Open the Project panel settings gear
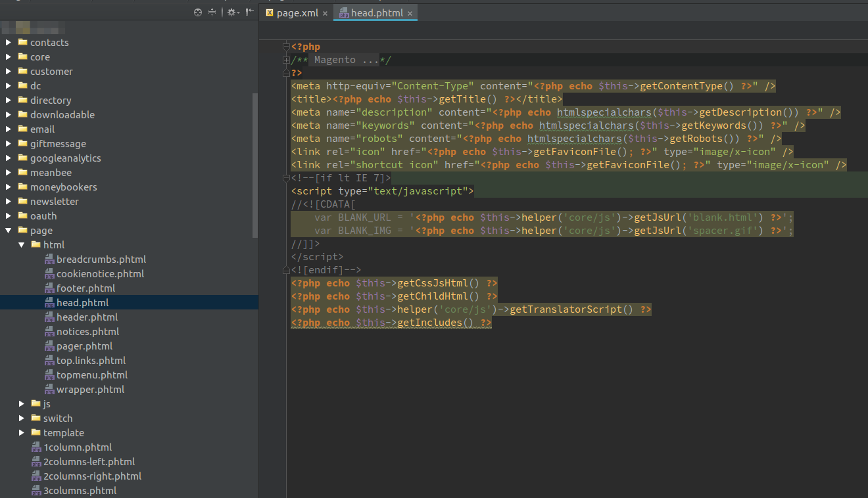The height and width of the screenshot is (498, 868). coord(231,12)
